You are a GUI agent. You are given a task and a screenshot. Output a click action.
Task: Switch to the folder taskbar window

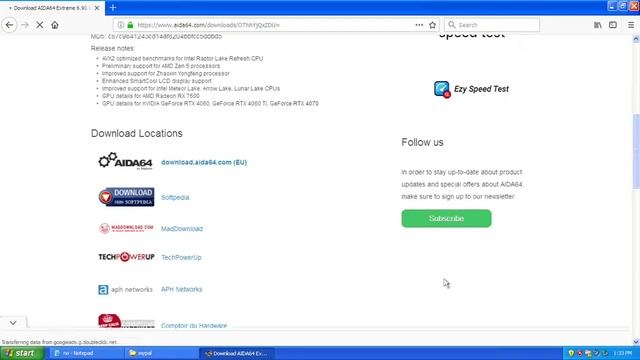(x=161, y=353)
